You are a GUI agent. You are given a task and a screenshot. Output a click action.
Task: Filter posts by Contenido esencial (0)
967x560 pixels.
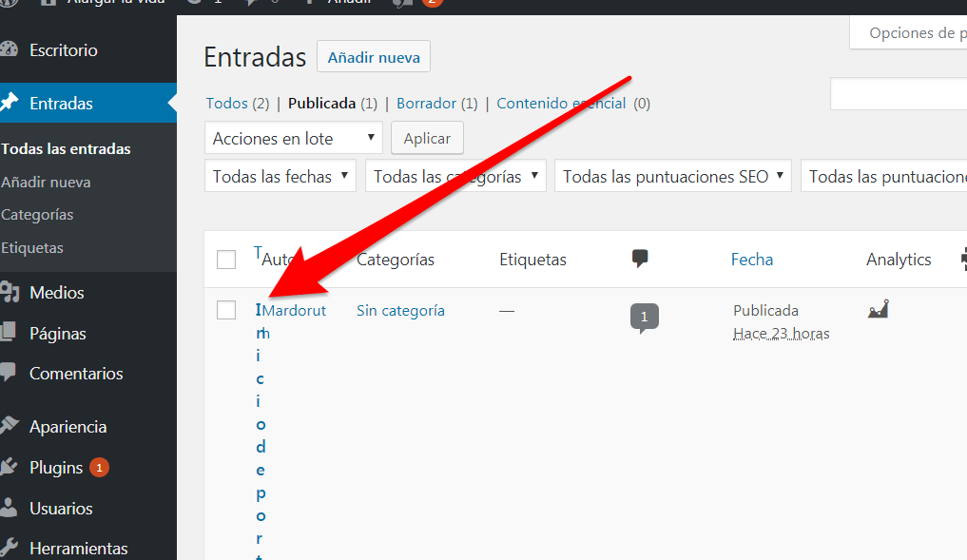pos(573,103)
